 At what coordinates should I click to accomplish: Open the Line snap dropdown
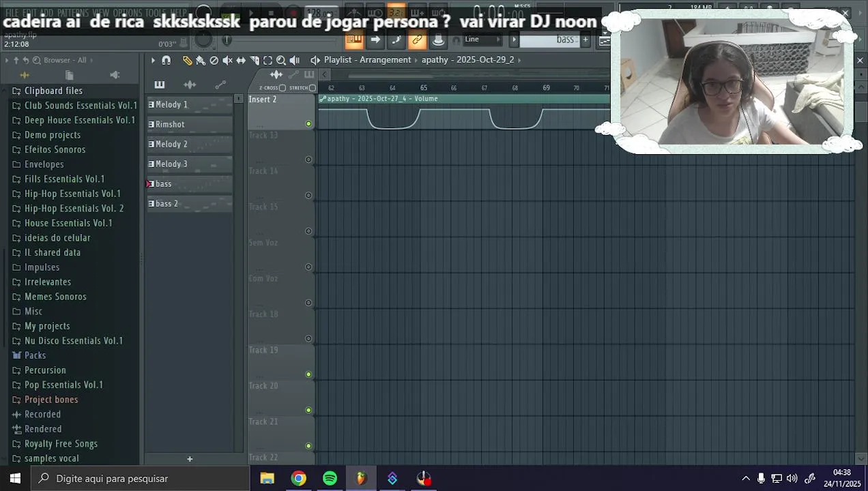pos(482,40)
